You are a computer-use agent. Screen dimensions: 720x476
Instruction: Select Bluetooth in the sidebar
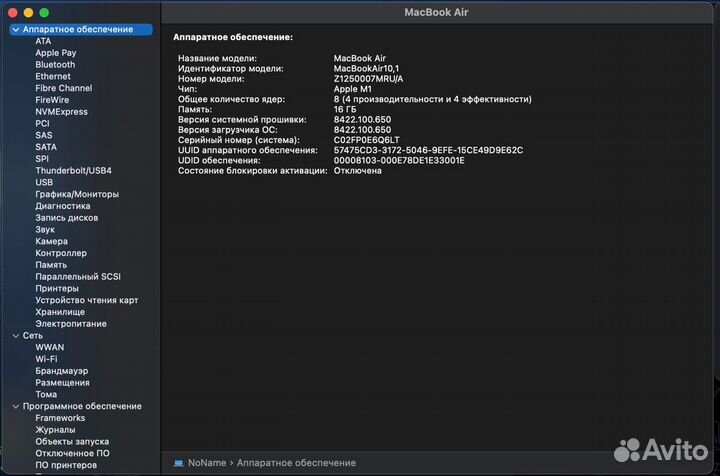55,64
